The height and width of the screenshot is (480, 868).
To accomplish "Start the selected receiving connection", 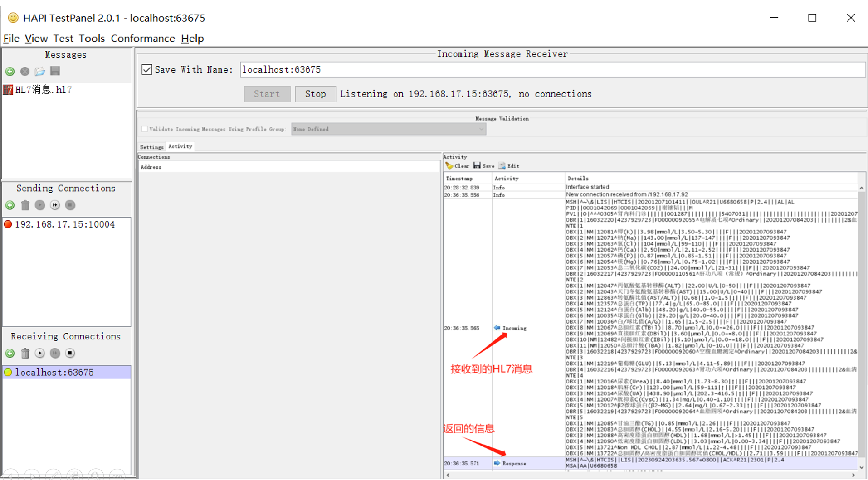I will (40, 354).
